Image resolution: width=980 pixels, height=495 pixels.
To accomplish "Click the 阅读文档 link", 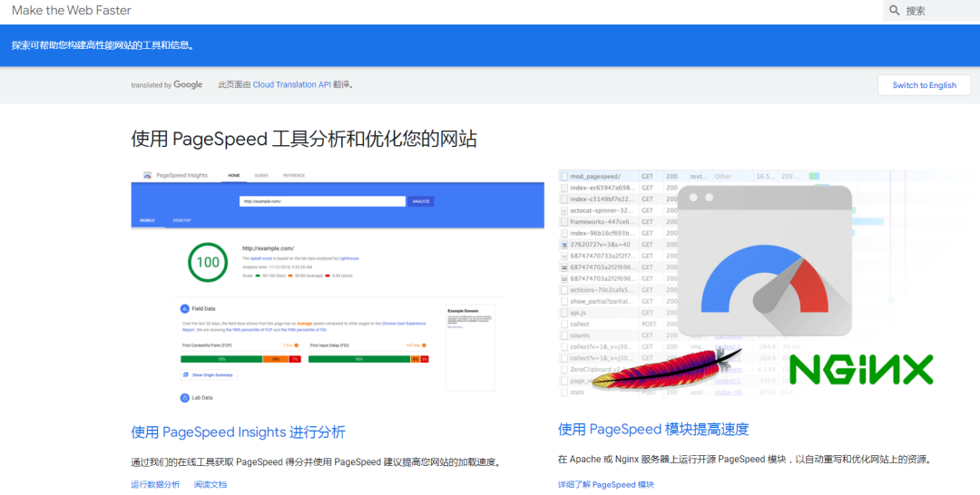I will 211,484.
